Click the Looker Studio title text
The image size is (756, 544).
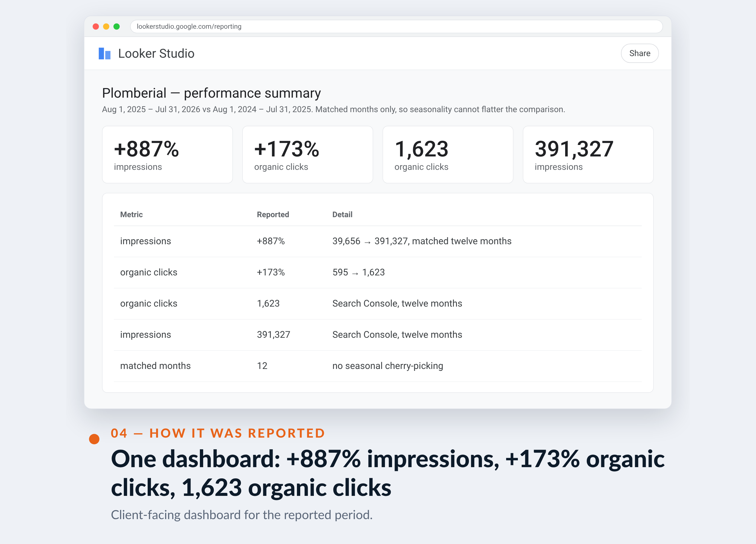[x=156, y=53]
